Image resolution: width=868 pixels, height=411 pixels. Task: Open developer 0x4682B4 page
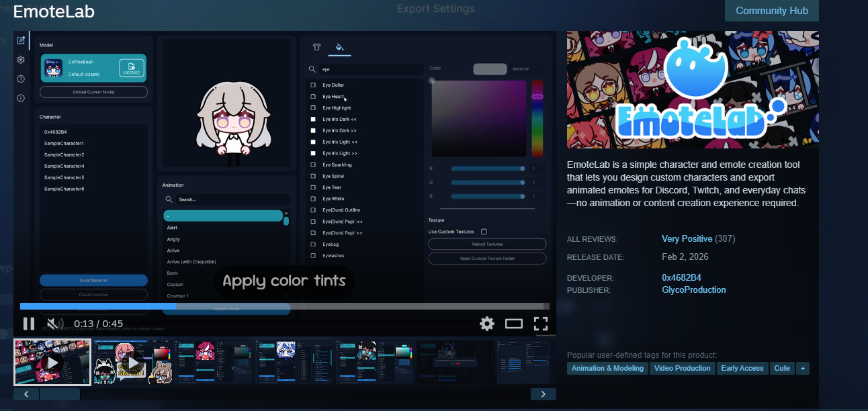[x=681, y=278]
